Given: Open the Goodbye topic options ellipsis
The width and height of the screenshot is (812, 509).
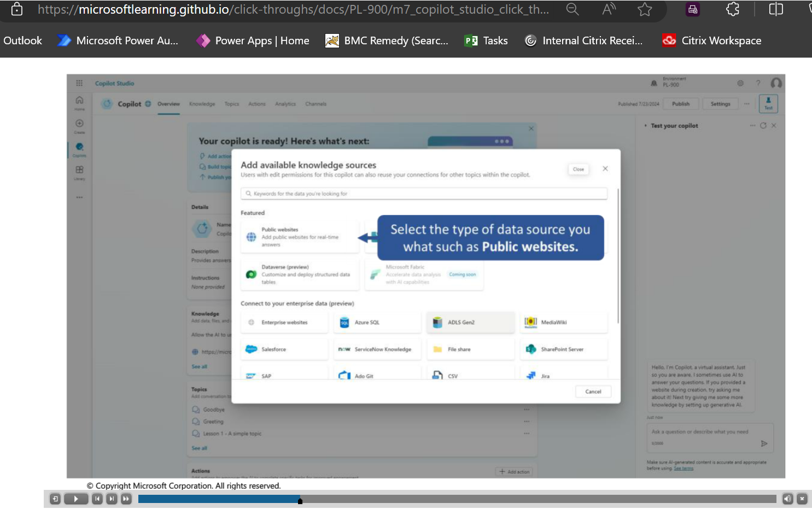Looking at the screenshot, I should click(527, 409).
